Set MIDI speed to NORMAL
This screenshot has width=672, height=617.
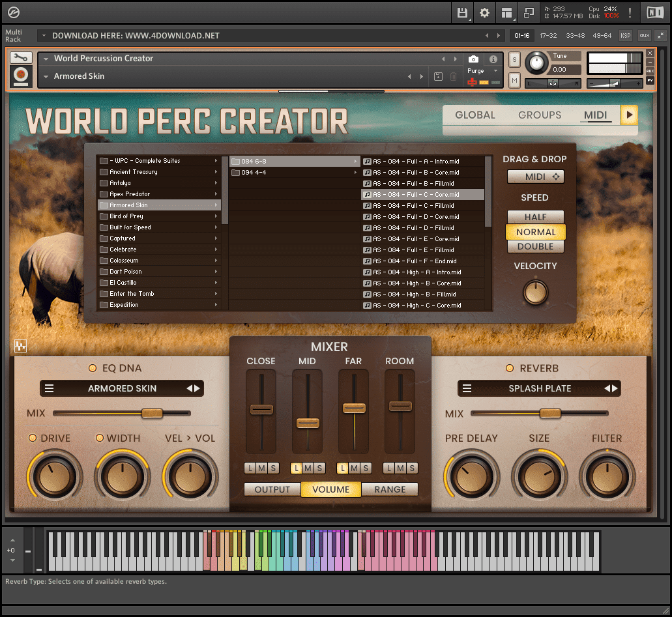pos(536,232)
